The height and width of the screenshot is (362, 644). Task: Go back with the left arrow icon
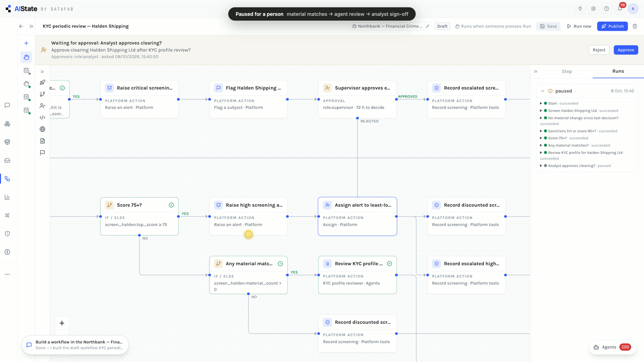pos(21,26)
